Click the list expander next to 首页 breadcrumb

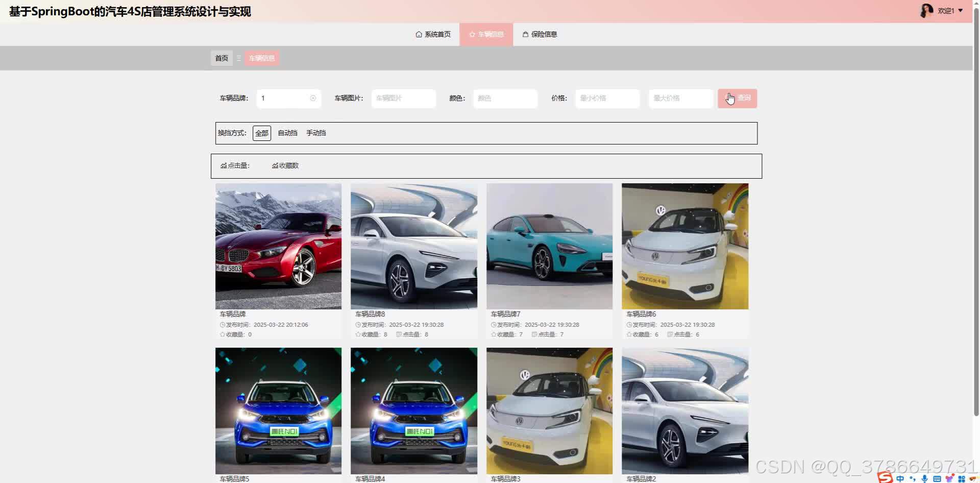coord(238,58)
